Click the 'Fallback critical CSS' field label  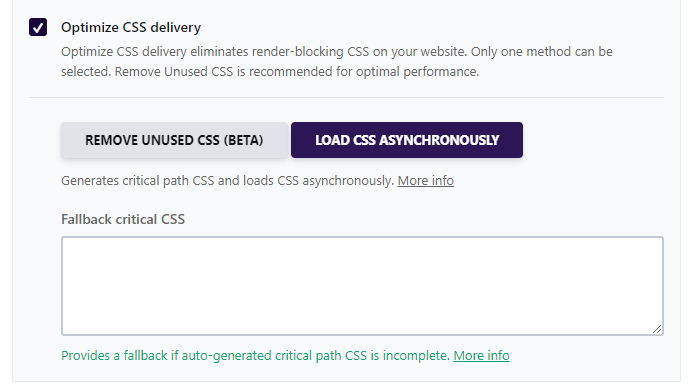[x=123, y=219]
